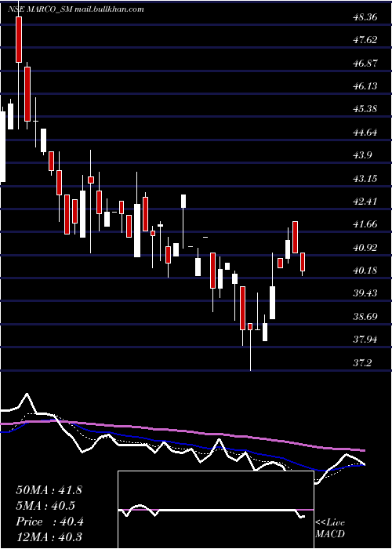Click inside the MACD inset chart box
392x549 pixels.
pyautogui.click(x=216, y=510)
